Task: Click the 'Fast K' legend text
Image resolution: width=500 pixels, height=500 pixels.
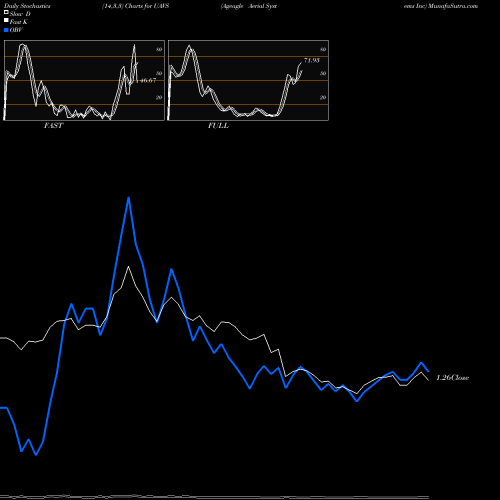Action: pyautogui.click(x=19, y=22)
